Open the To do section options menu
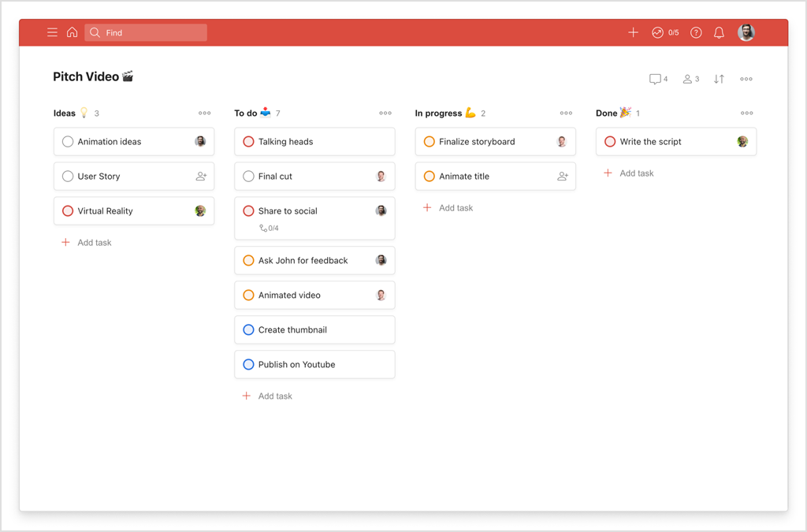Viewport: 807px width, 532px height. click(x=385, y=113)
